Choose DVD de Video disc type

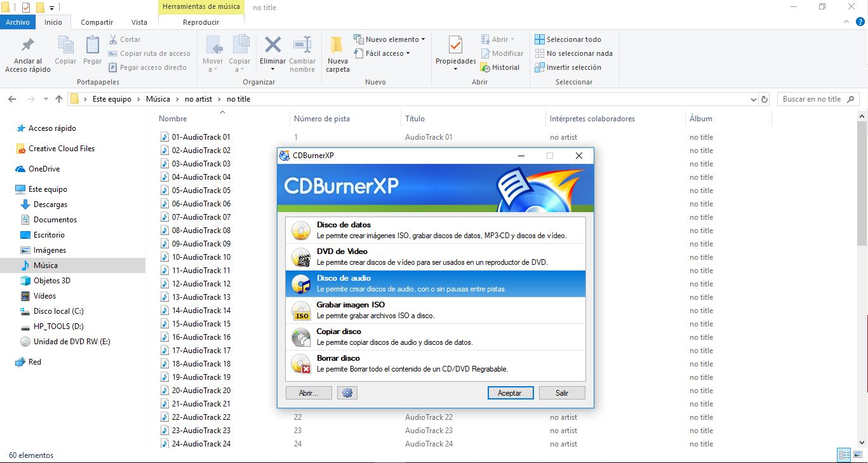pos(435,257)
